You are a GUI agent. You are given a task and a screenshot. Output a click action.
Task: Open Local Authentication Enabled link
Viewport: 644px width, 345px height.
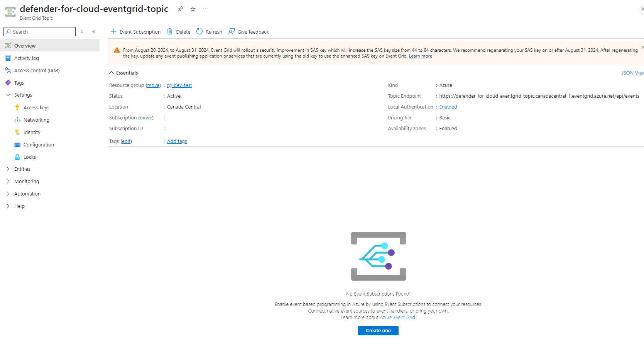click(448, 107)
